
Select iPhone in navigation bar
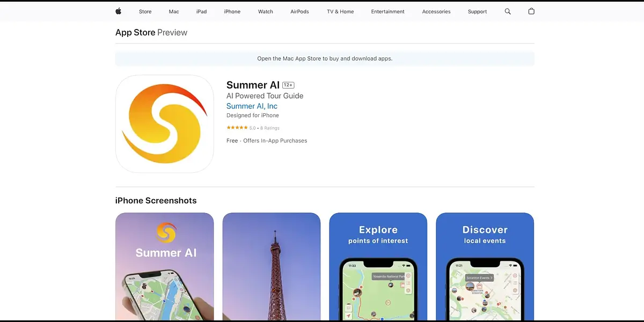click(232, 11)
